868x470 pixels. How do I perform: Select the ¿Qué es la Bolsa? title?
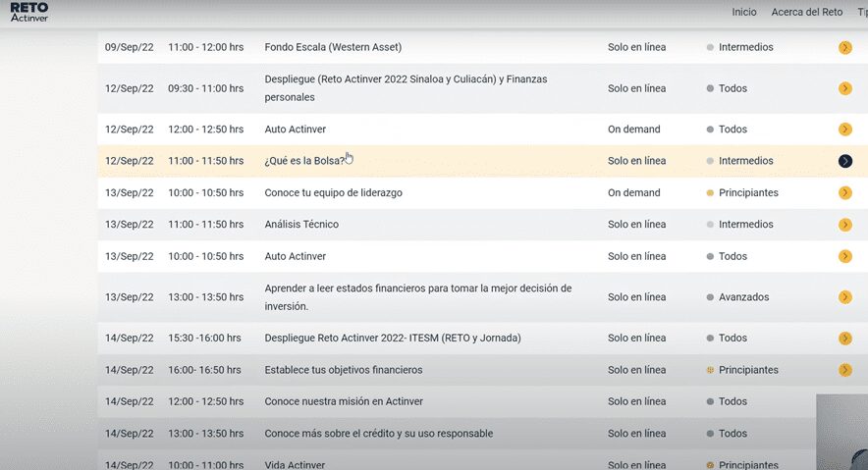pyautogui.click(x=304, y=161)
